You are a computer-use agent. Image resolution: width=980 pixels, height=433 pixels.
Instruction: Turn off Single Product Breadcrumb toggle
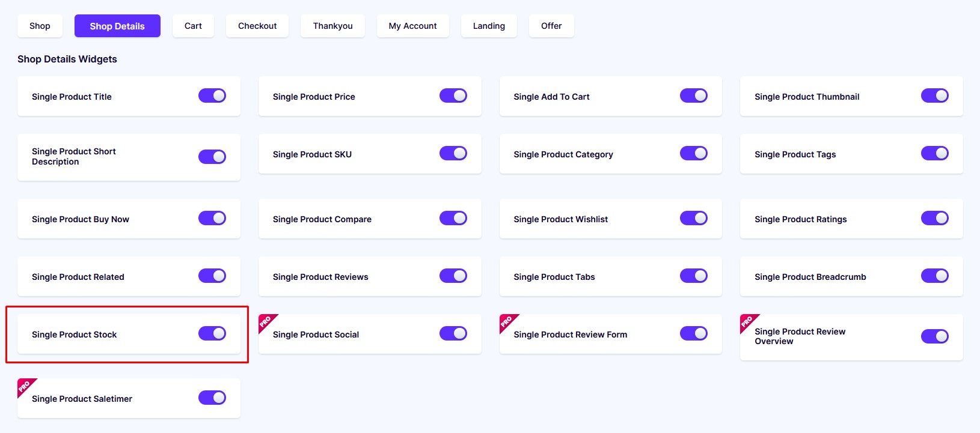[x=935, y=276]
